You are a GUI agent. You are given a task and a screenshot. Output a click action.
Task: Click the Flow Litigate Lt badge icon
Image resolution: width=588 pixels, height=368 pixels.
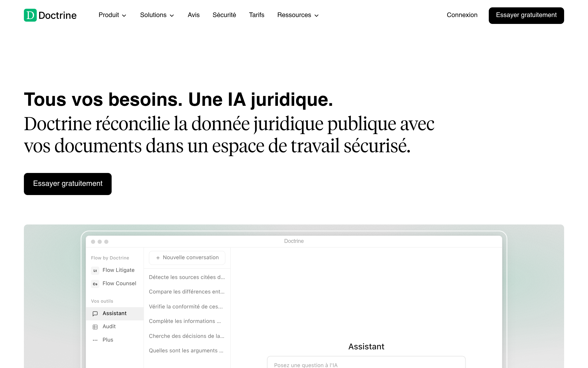click(95, 270)
